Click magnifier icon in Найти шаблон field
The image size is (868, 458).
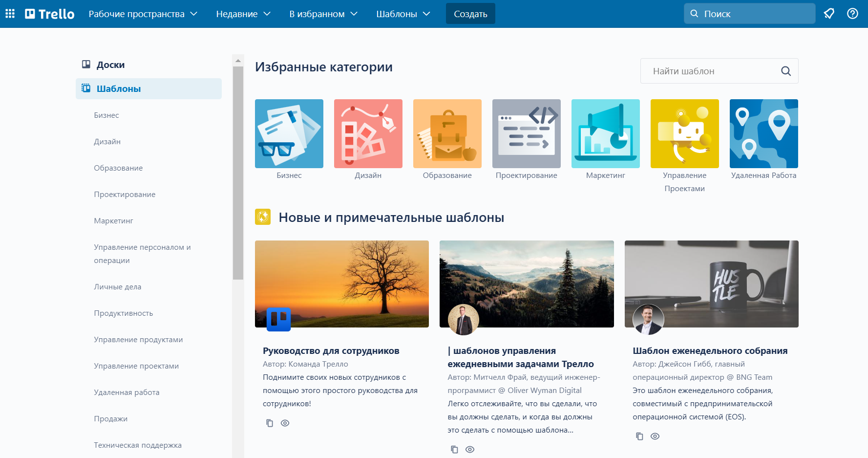click(785, 71)
